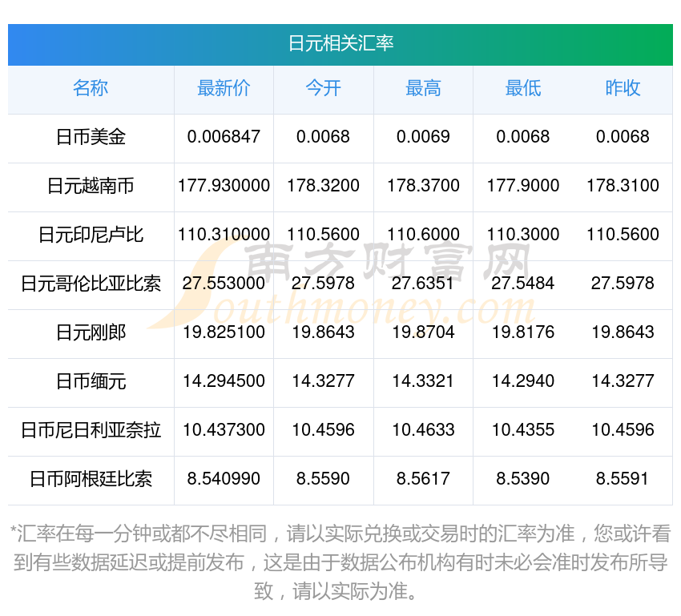Image resolution: width=681 pixels, height=616 pixels.
Task: Select the 最新价 column header
Action: pos(224,88)
